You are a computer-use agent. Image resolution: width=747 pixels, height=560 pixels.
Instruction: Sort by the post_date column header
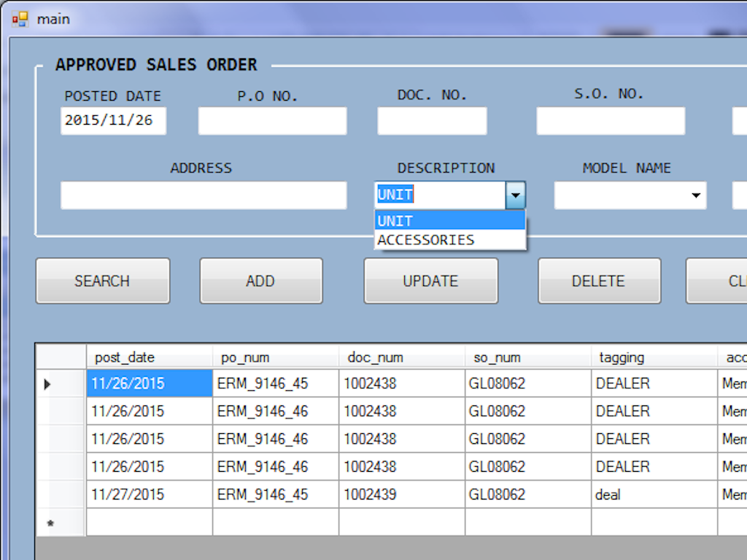pos(149,357)
